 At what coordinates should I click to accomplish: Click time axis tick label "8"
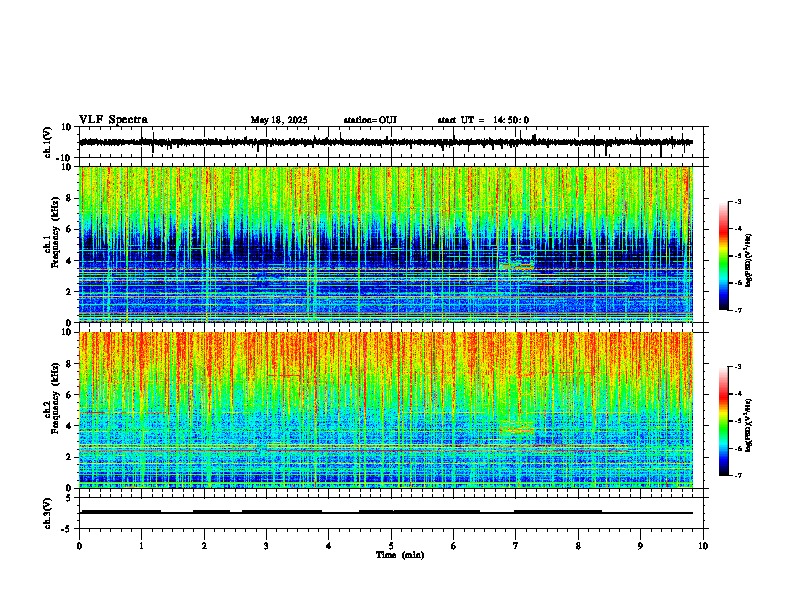[x=578, y=546]
